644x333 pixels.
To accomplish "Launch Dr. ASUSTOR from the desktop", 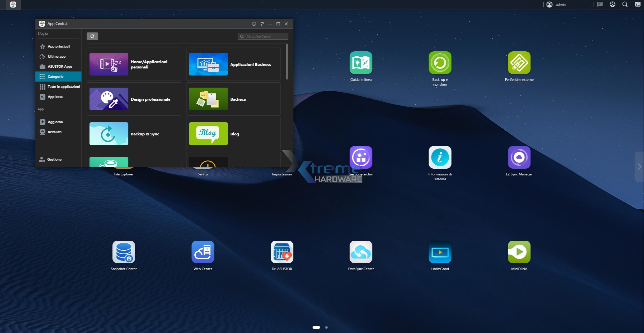I will click(282, 252).
